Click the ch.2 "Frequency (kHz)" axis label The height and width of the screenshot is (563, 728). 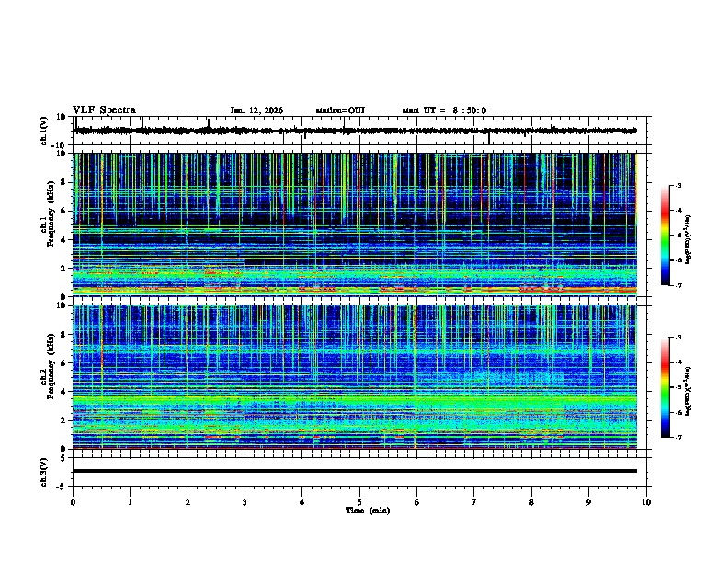[51, 366]
